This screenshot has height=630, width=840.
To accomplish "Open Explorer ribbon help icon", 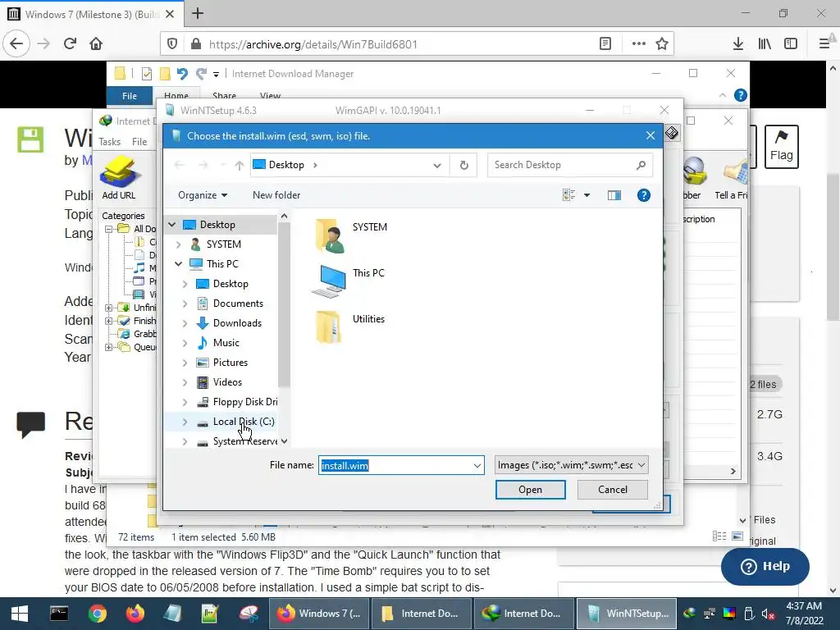I will coord(741,95).
